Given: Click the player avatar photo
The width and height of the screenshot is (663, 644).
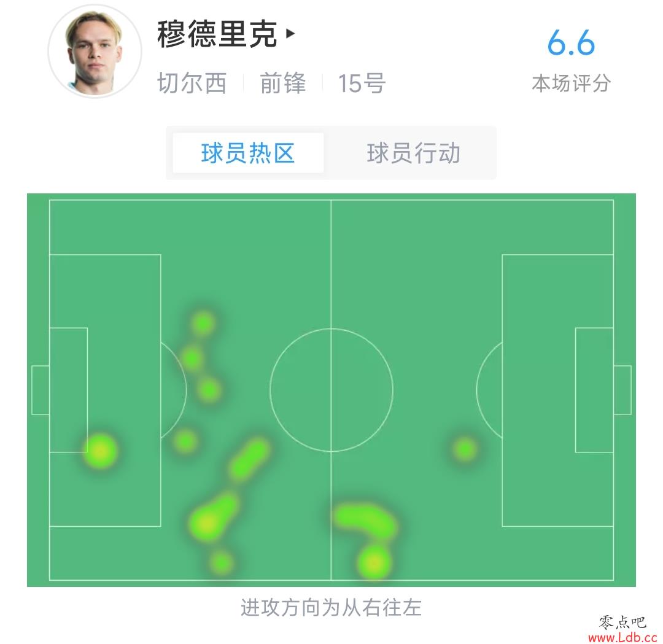Looking at the screenshot, I should click(x=95, y=51).
